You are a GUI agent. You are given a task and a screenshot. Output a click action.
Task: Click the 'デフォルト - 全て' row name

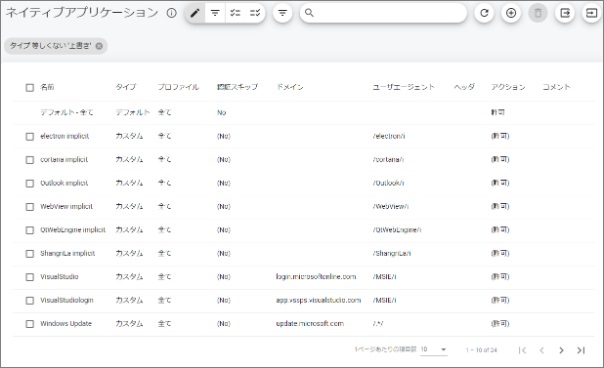point(67,113)
